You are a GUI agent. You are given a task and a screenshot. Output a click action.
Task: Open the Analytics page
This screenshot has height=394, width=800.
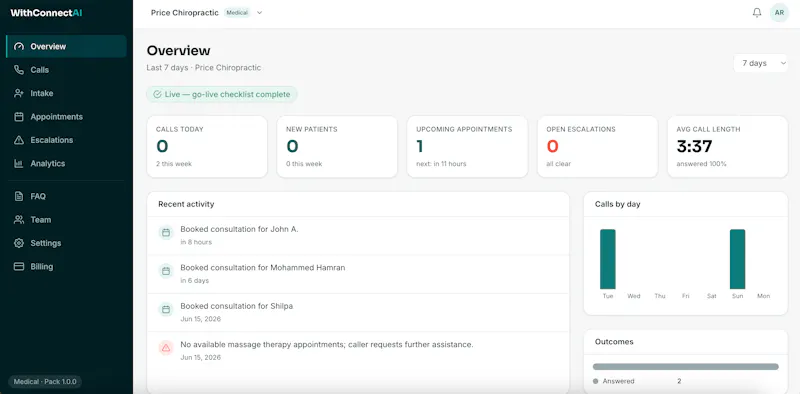pos(66,164)
